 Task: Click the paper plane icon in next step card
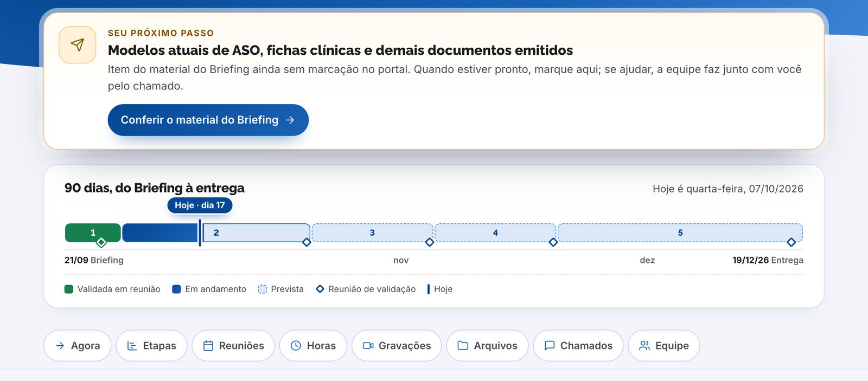(78, 45)
